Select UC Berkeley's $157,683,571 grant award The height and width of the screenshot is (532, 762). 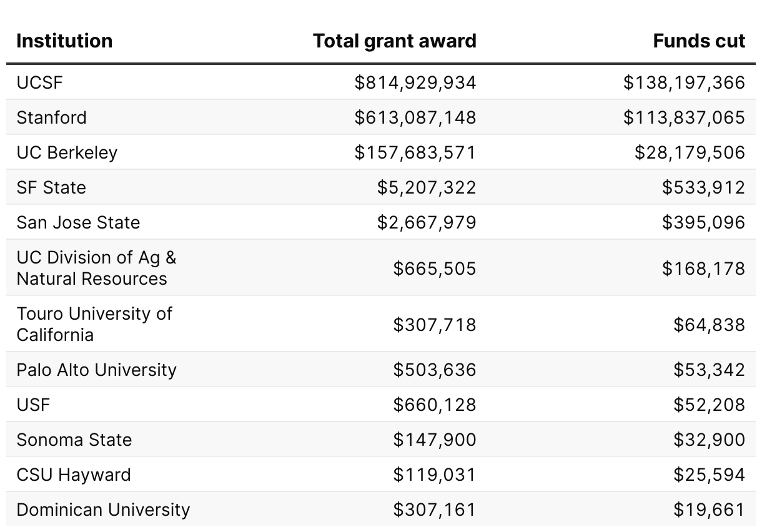pyautogui.click(x=415, y=152)
